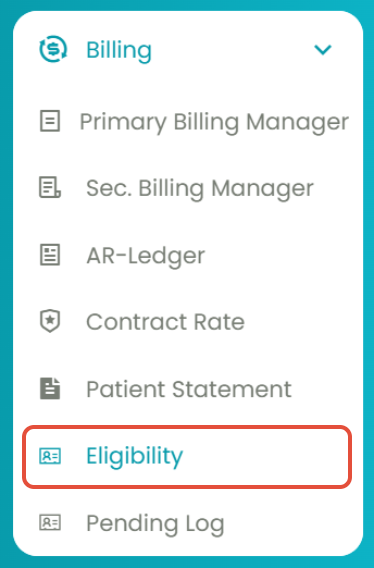Click the AR-Ledger newspaper icon
Image resolution: width=374 pixels, height=568 pixels.
[50, 255]
